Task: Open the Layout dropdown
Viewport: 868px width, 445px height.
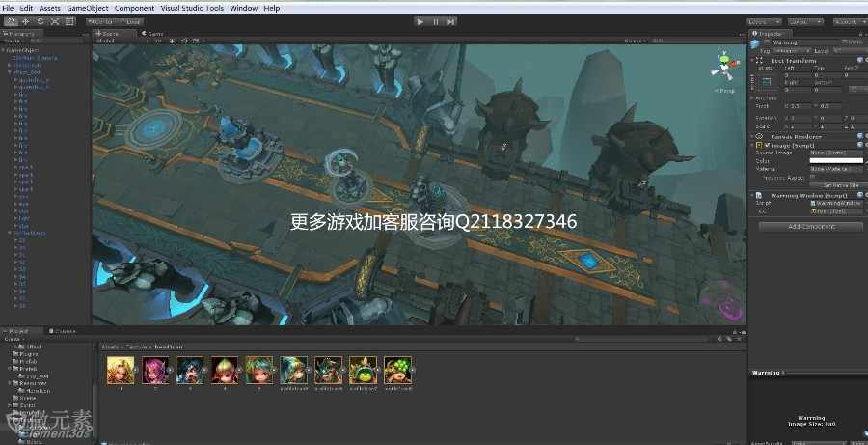Action: tap(805, 21)
